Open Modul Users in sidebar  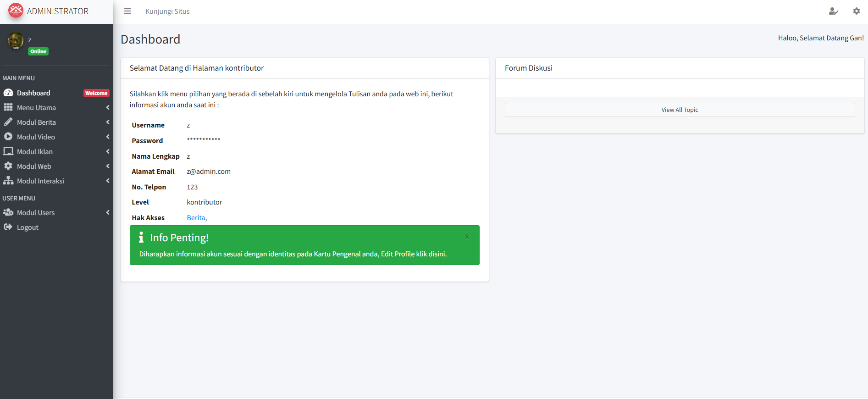coord(56,212)
